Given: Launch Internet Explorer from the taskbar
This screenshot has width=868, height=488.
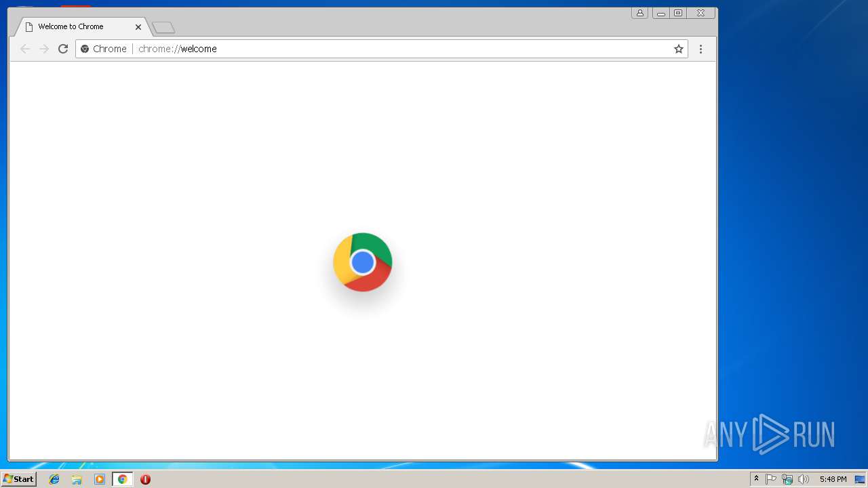Looking at the screenshot, I should click(54, 479).
